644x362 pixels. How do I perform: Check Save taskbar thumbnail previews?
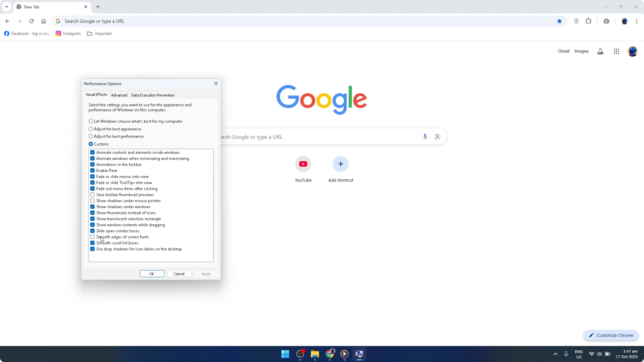pyautogui.click(x=93, y=195)
